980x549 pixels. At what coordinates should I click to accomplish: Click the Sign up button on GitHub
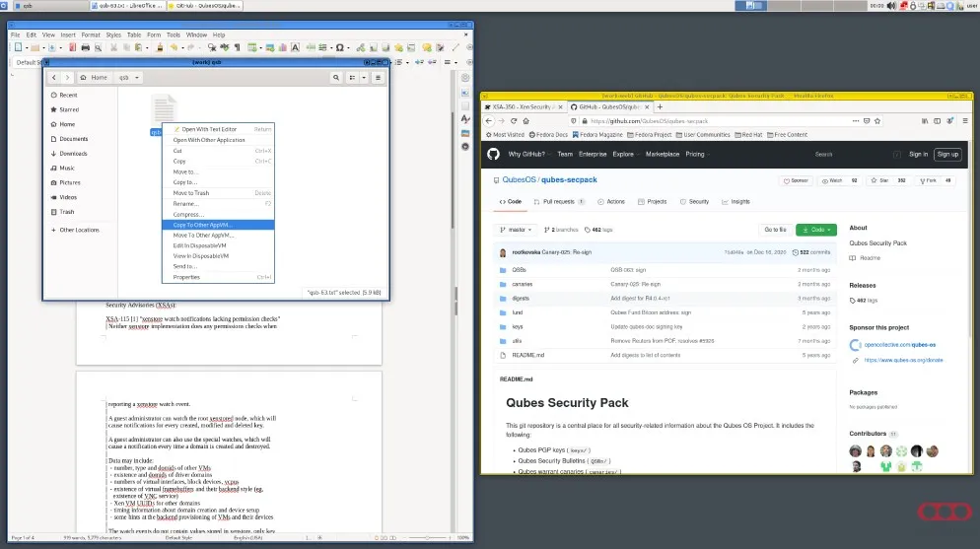[947, 154]
